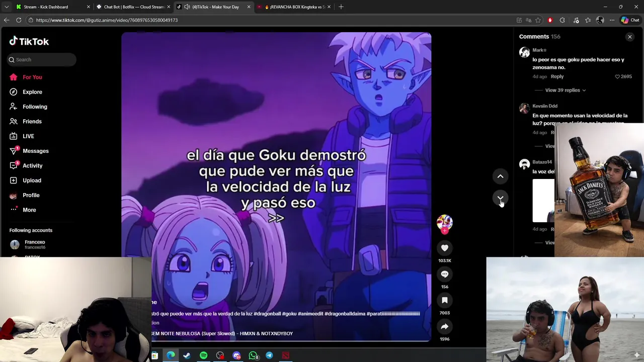This screenshot has width=644, height=362.
Task: Open browser Settings and more menu
Action: coord(612,20)
